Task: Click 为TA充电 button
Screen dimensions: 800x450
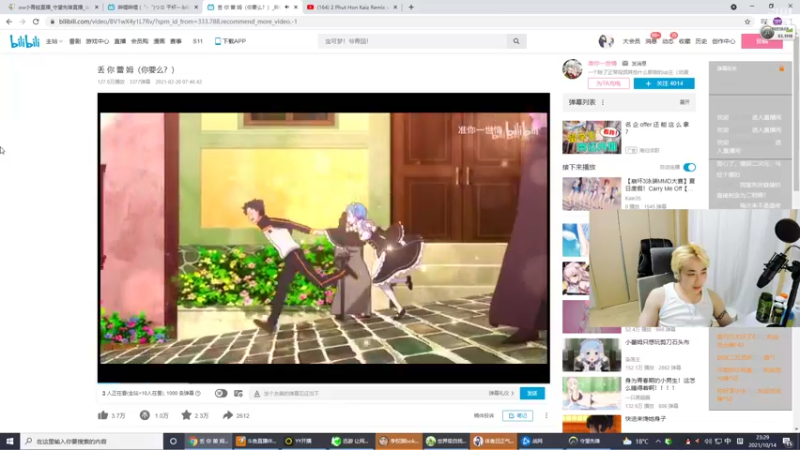Action: (x=608, y=83)
